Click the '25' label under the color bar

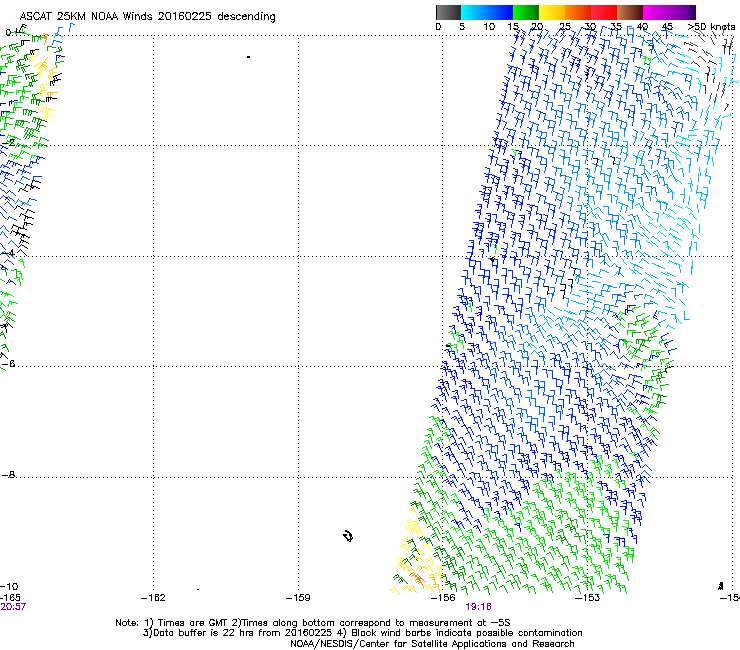(565, 27)
